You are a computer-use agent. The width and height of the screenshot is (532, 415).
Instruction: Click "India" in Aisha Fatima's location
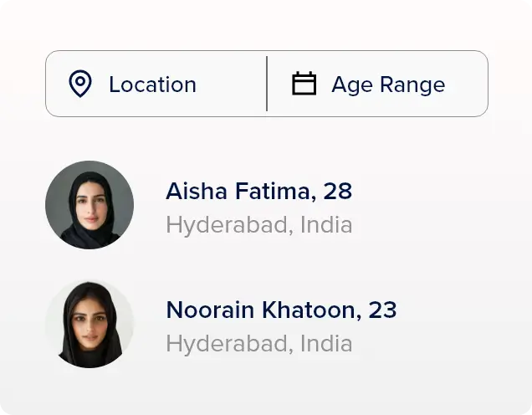326,225
